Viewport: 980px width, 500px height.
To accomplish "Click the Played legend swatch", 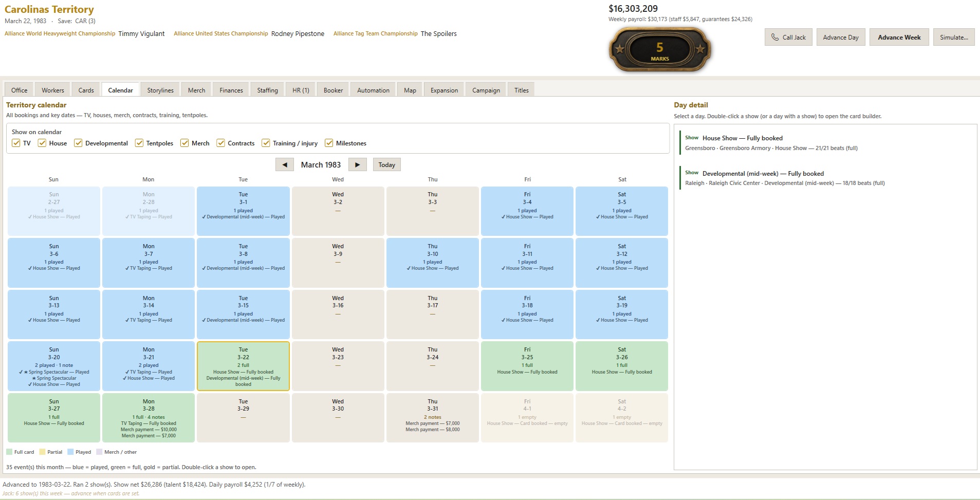I will (x=70, y=452).
